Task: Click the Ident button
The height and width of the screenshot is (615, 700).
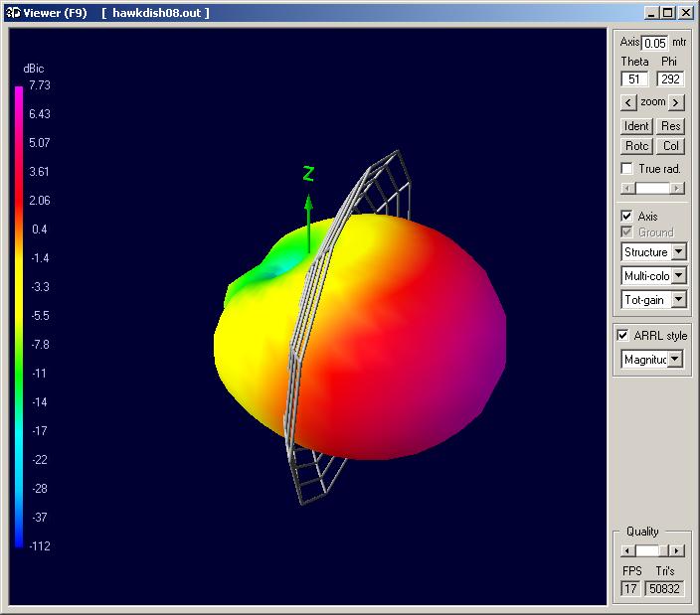Action: 636,126
